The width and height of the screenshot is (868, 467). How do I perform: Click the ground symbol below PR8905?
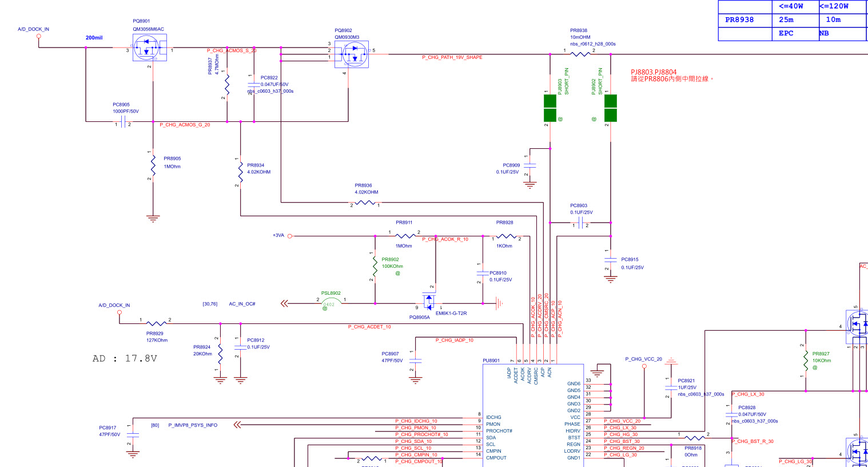tap(153, 218)
